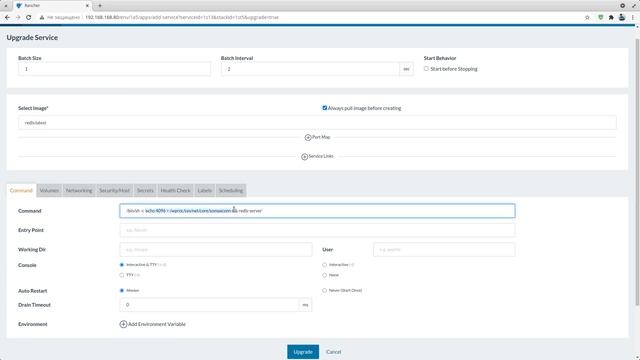Focus the Drain Timeout field
The image size is (640, 360).
(209, 305)
